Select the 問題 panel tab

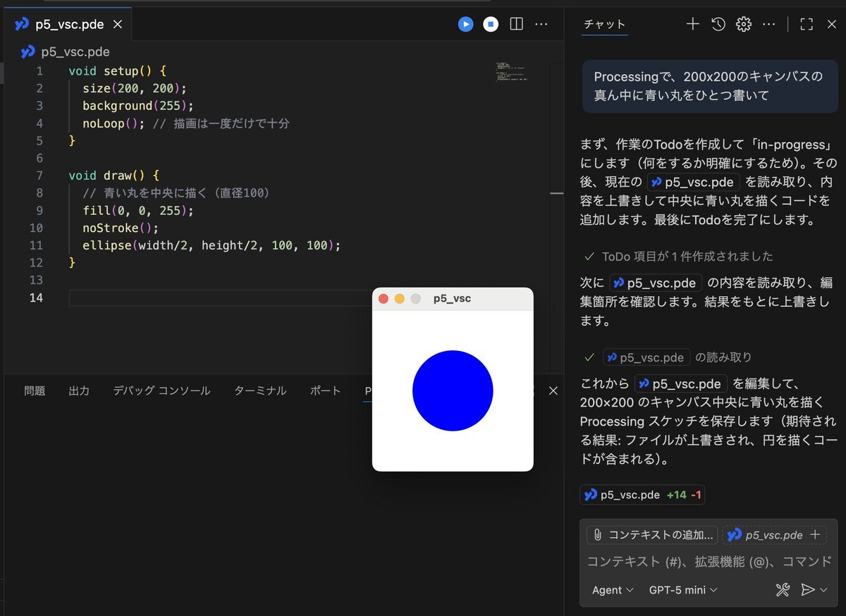click(35, 390)
